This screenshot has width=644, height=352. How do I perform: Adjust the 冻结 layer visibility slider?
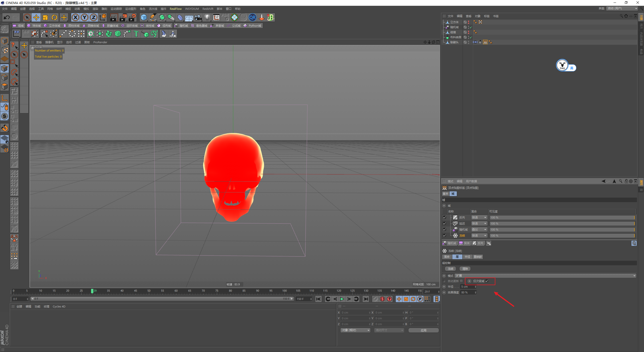pos(562,236)
